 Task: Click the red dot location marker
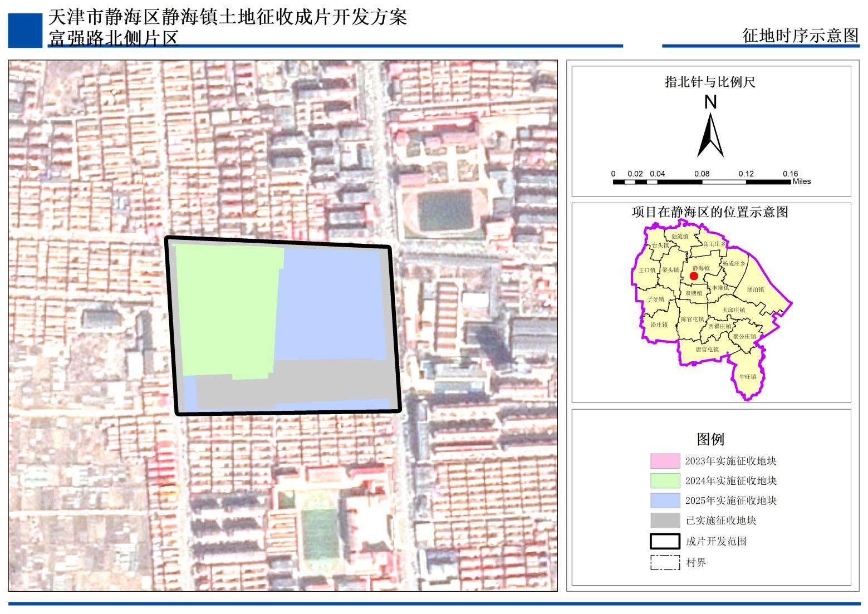tap(694, 276)
